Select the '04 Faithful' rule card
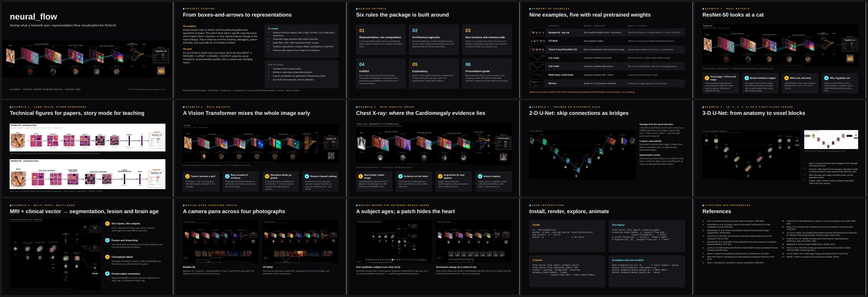The height and width of the screenshot is (297, 868). point(381,73)
